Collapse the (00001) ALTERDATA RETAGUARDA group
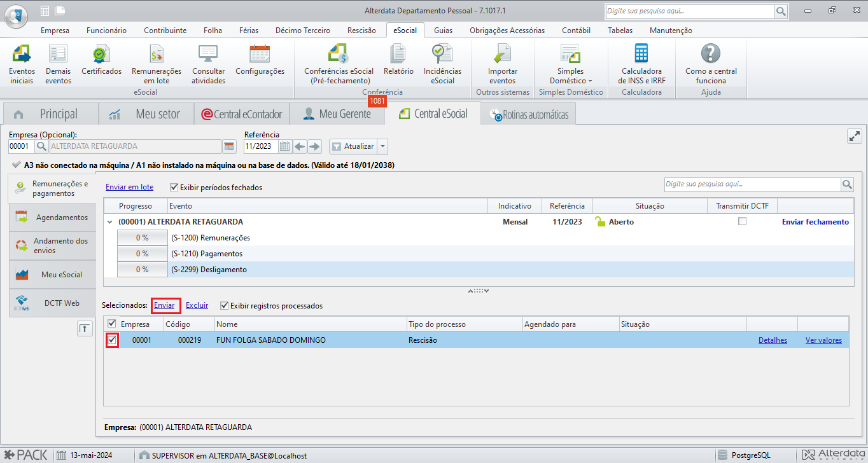Viewport: 868px width, 463px height. point(110,222)
